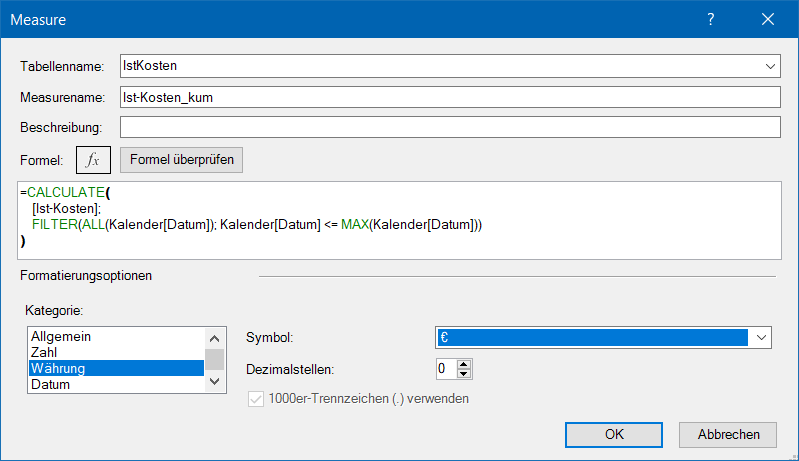Focus the Beschreibung input field

(x=448, y=128)
